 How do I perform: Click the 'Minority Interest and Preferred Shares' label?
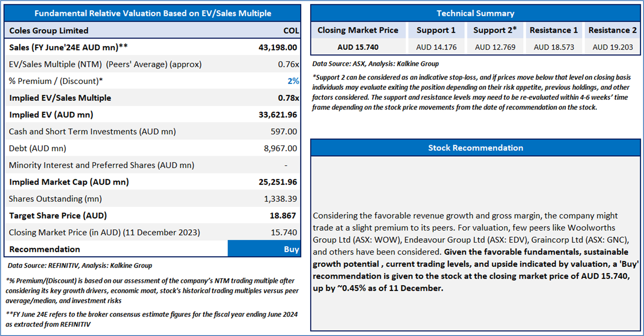point(102,165)
